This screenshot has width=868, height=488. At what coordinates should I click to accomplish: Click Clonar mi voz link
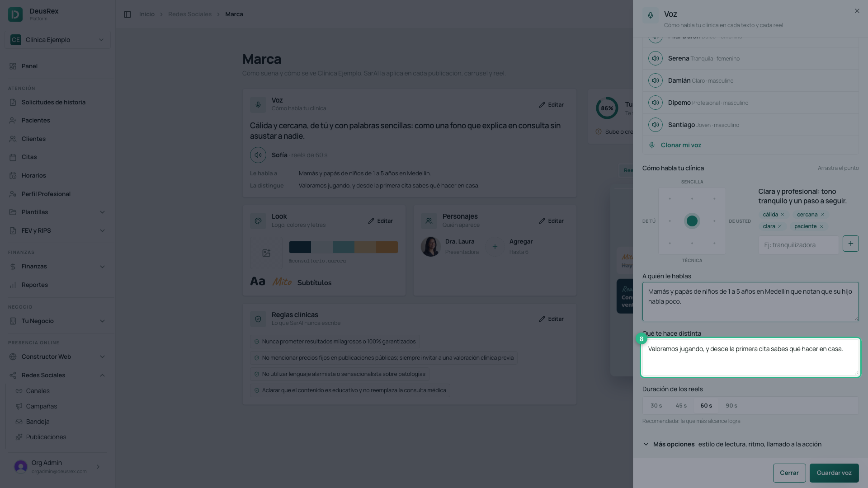point(681,145)
